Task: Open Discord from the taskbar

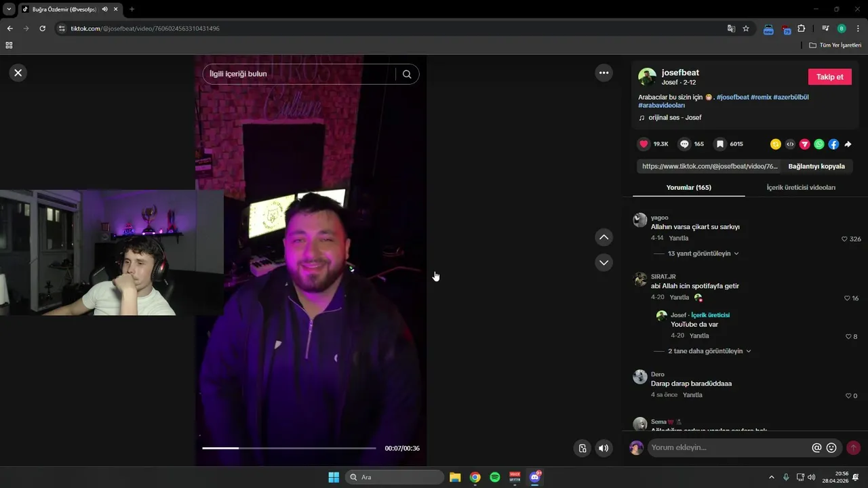Action: click(x=535, y=477)
